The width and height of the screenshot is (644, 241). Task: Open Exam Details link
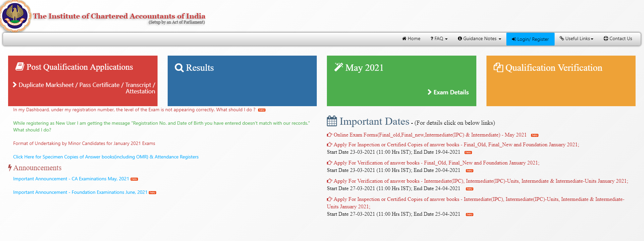click(451, 92)
